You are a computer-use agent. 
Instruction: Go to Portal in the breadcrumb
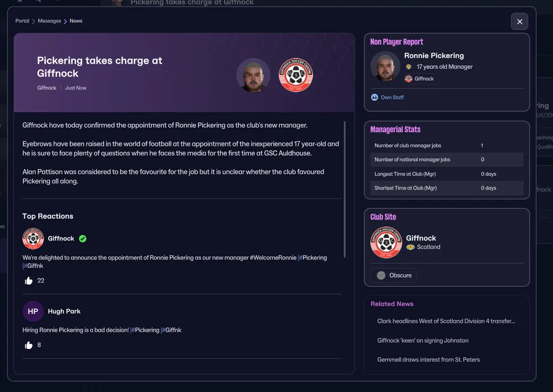(22, 21)
